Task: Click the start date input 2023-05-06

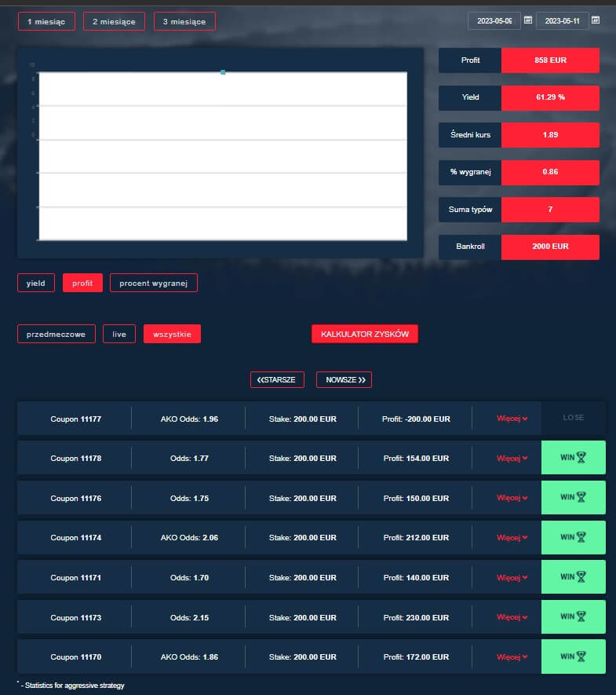Action: pyautogui.click(x=494, y=20)
